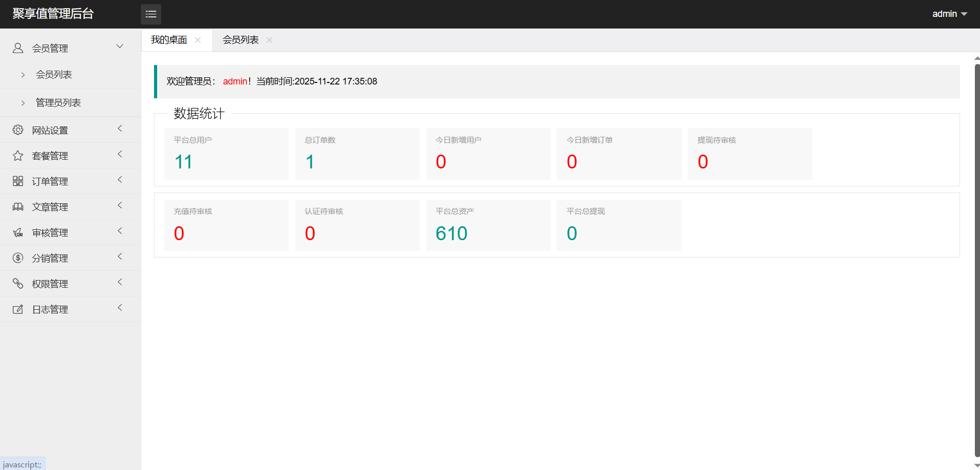Viewport: 980px width, 470px height.
Task: Click the hamburger menu toggle icon
Action: pyautogui.click(x=150, y=14)
